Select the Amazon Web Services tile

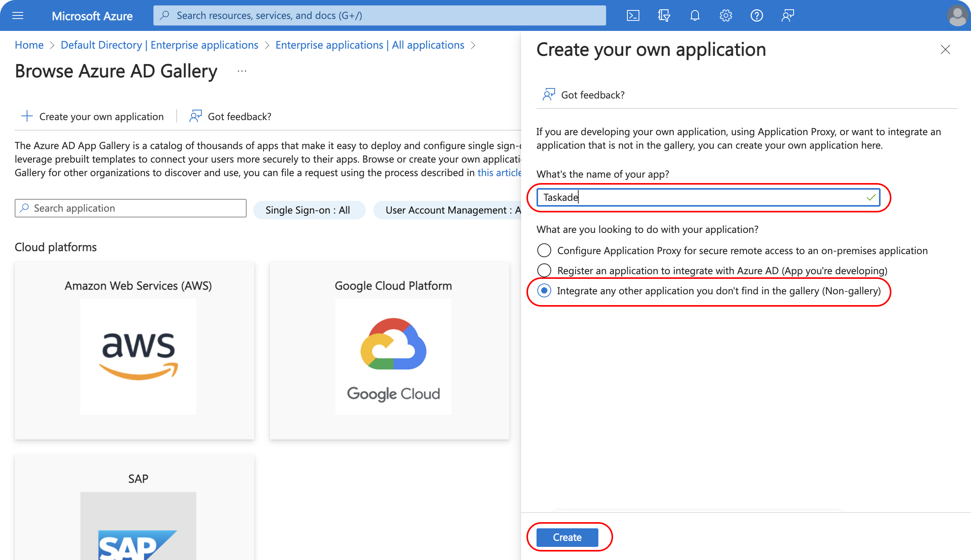tap(135, 350)
